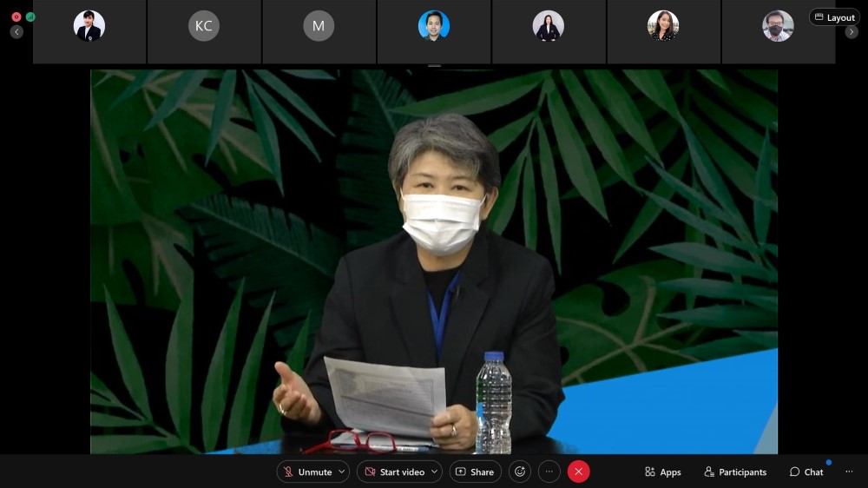Open the Apps panel

pos(662,472)
